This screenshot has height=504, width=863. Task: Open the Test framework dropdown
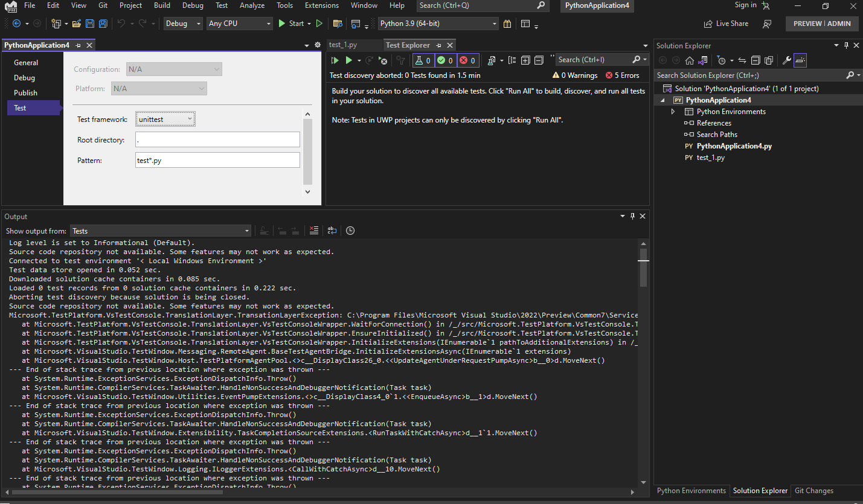(x=165, y=119)
